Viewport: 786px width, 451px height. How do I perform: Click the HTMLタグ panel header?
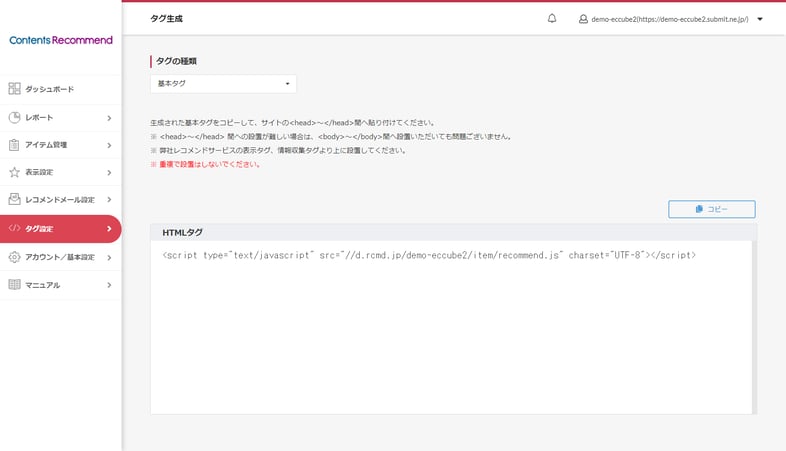453,233
